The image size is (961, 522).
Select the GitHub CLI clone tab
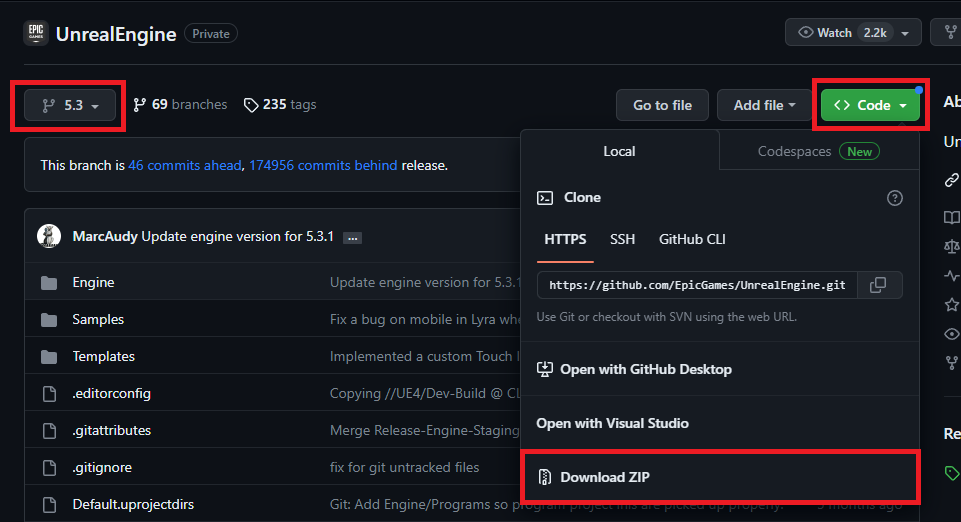692,240
